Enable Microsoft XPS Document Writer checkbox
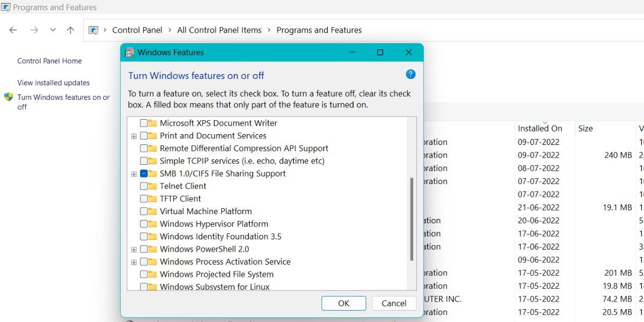644x322 pixels. (144, 123)
